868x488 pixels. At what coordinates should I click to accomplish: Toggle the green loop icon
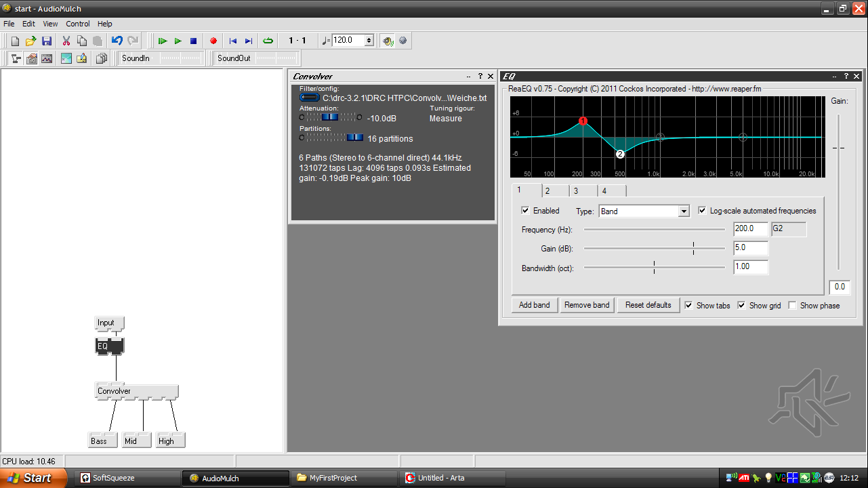point(268,41)
